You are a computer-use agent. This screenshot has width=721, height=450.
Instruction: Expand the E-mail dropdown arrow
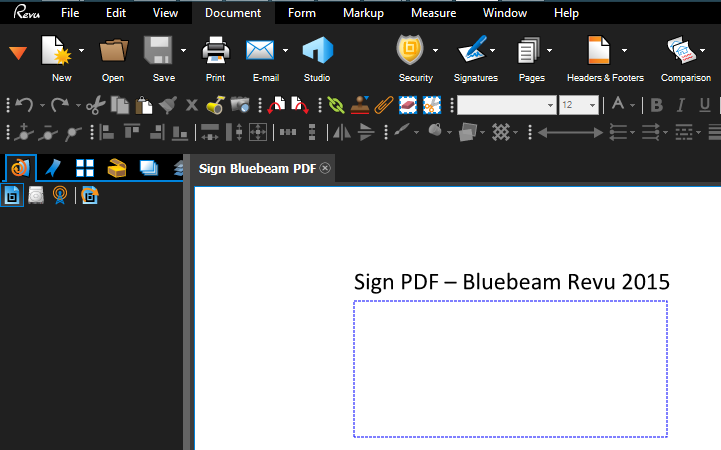point(285,50)
